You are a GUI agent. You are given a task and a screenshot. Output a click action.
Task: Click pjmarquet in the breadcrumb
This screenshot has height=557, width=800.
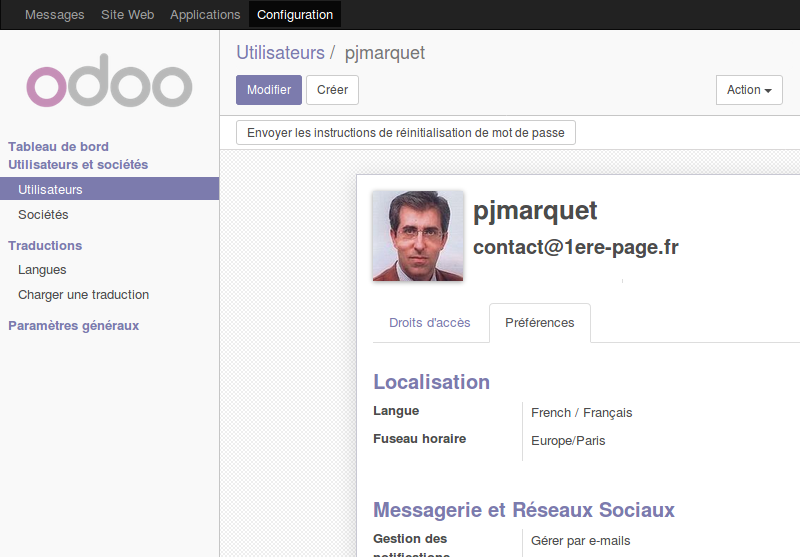(x=385, y=53)
